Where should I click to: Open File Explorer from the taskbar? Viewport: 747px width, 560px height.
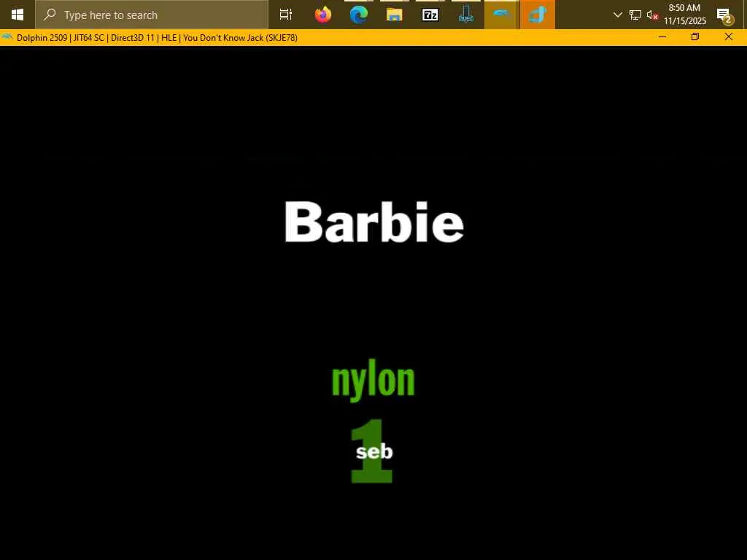[x=395, y=15]
